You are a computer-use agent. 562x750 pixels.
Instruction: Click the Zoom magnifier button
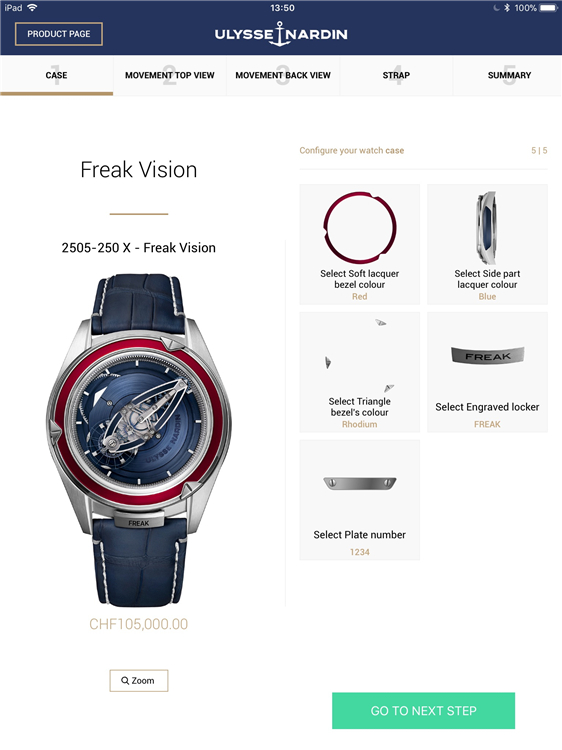click(139, 680)
